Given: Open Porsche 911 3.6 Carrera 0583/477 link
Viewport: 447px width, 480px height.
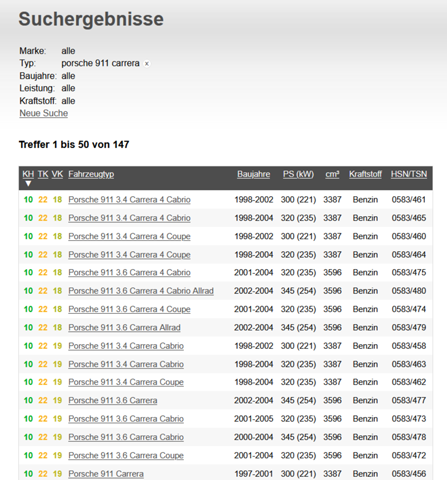Looking at the screenshot, I should pos(113,401).
